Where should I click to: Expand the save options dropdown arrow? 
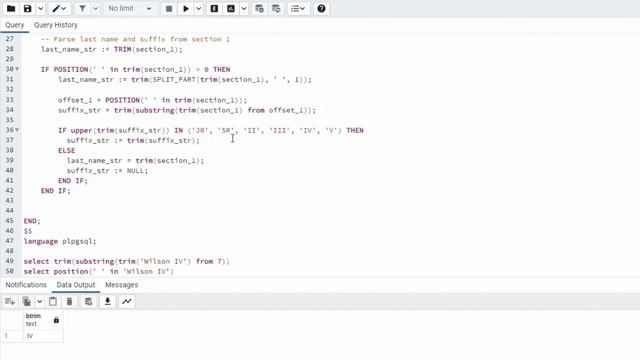40,9
